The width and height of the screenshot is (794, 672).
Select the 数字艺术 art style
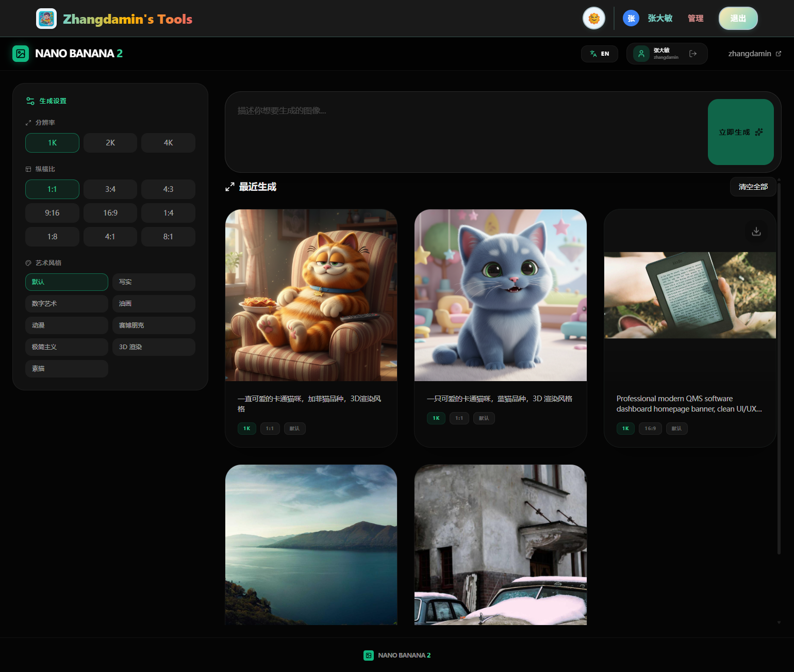(67, 304)
